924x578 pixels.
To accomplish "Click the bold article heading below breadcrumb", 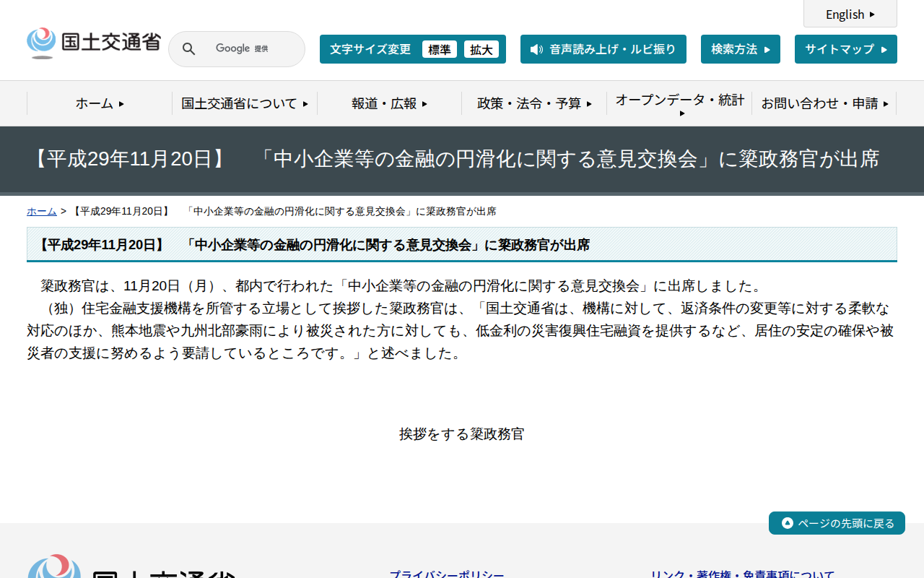I will [x=312, y=245].
